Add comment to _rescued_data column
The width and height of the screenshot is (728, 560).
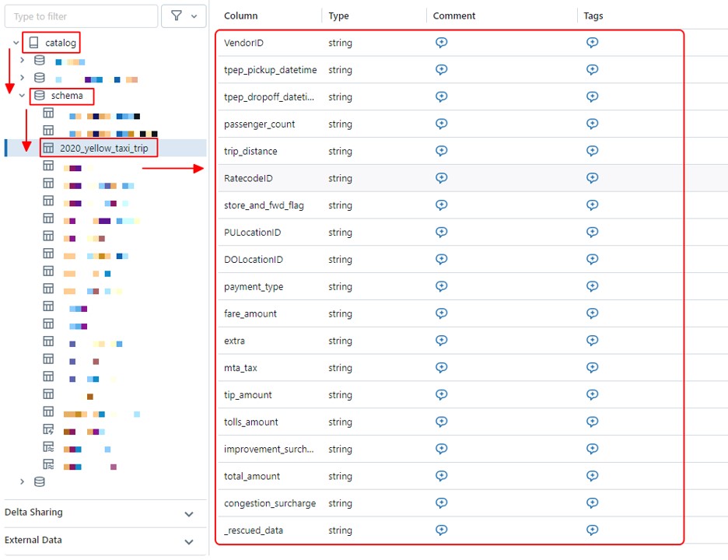(x=441, y=530)
